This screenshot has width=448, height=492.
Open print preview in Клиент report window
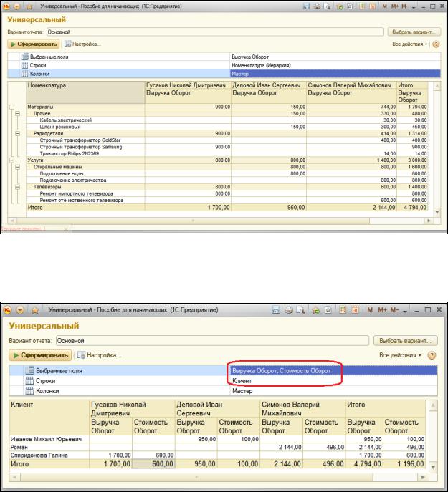300,310
